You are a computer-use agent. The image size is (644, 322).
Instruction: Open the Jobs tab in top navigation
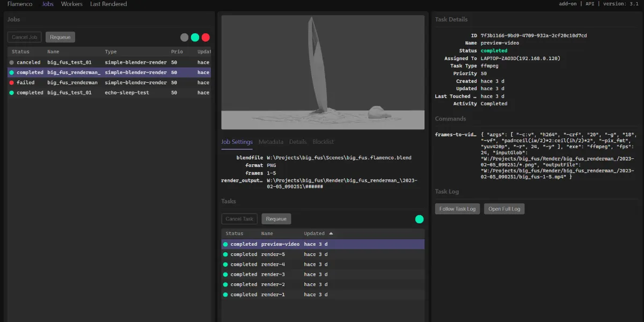click(48, 4)
